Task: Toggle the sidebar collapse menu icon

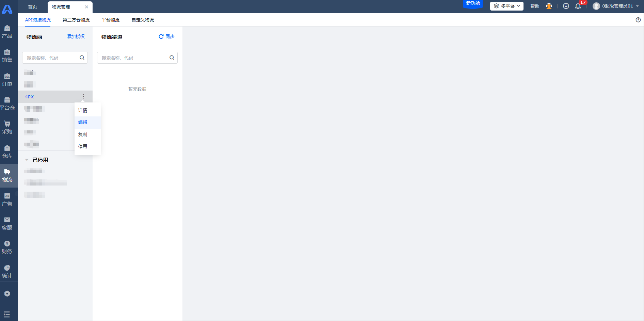Action: 7,314
